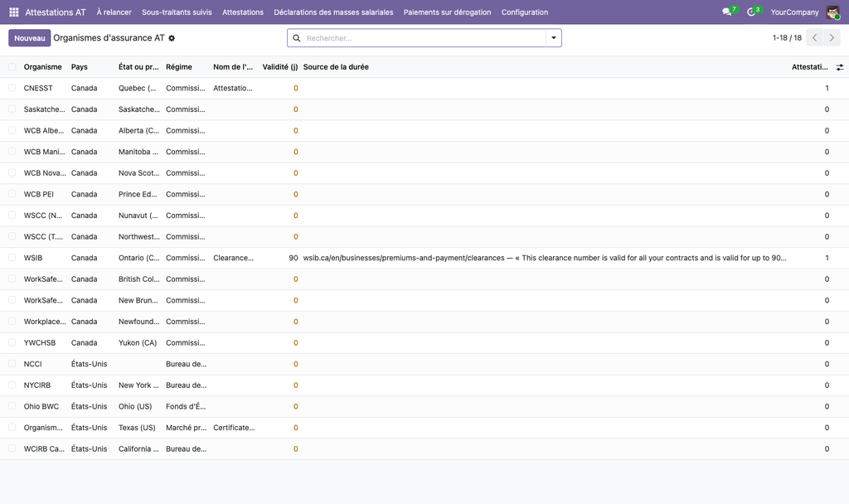Open the YourCompany company switcher

[x=794, y=12]
